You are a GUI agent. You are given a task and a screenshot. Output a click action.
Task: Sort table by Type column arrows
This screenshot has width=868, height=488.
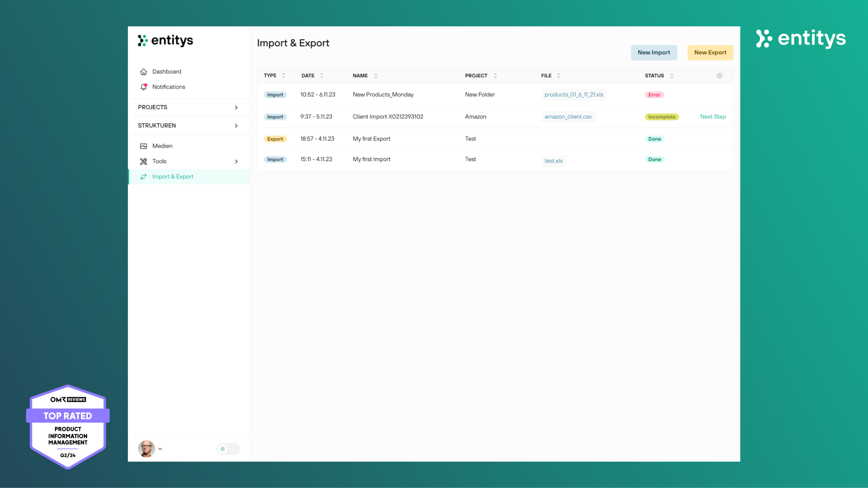click(x=283, y=75)
